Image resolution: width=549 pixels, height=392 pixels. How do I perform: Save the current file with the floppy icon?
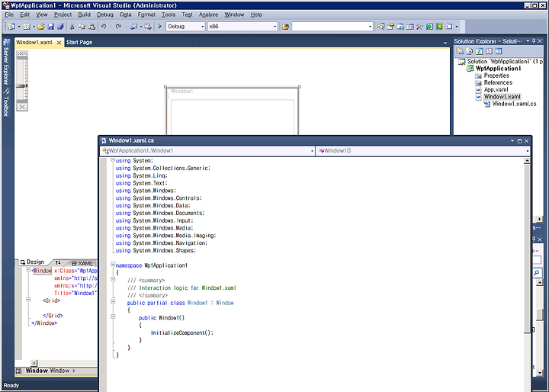(51, 27)
